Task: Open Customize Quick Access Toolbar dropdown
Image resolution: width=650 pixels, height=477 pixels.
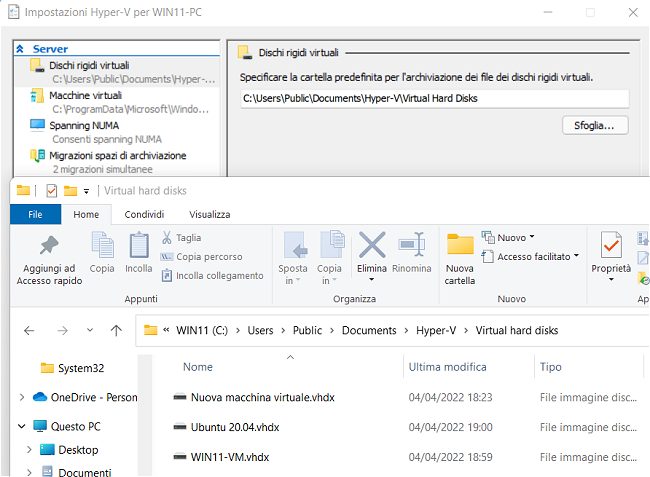Action: tap(86, 191)
